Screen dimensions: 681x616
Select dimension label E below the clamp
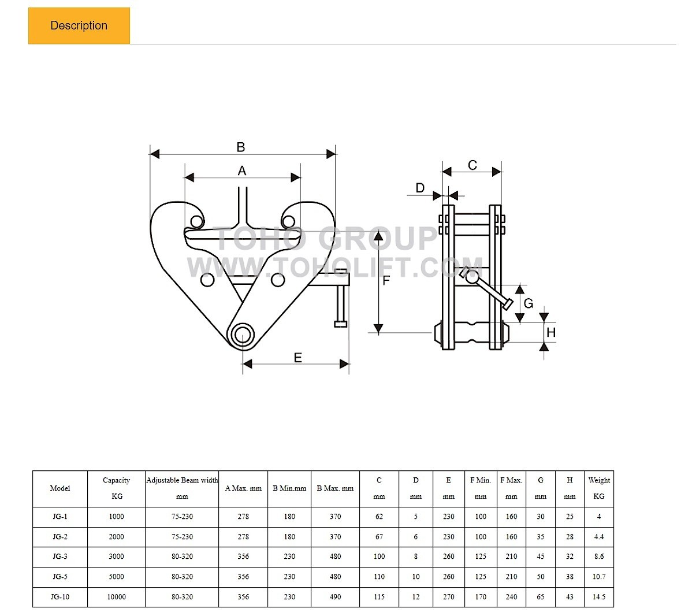pyautogui.click(x=297, y=358)
